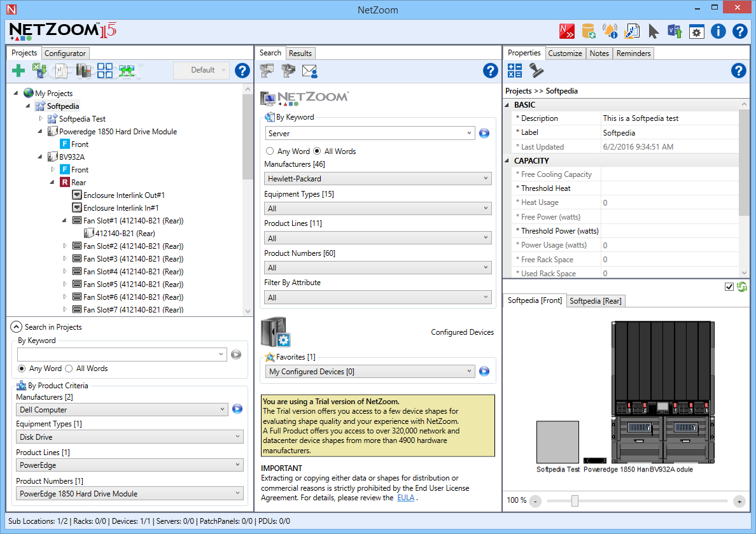756x534 pixels.
Task: Select All Words in Search in Projects
Action: coord(69,369)
